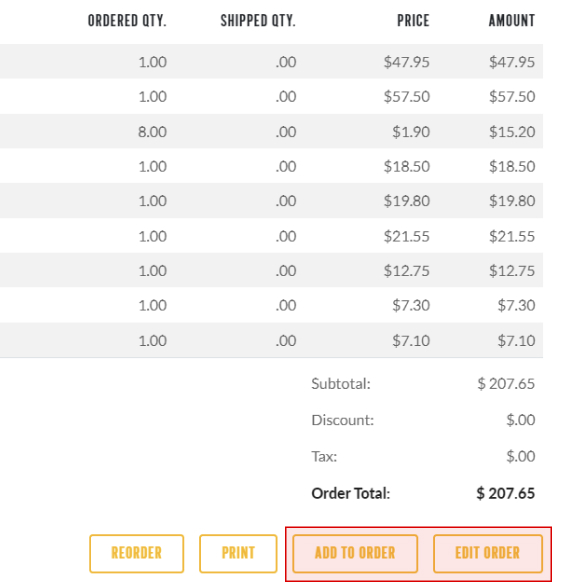The width and height of the screenshot is (570, 588).
Task: Select the row with amount $7.30
Action: 272,305
